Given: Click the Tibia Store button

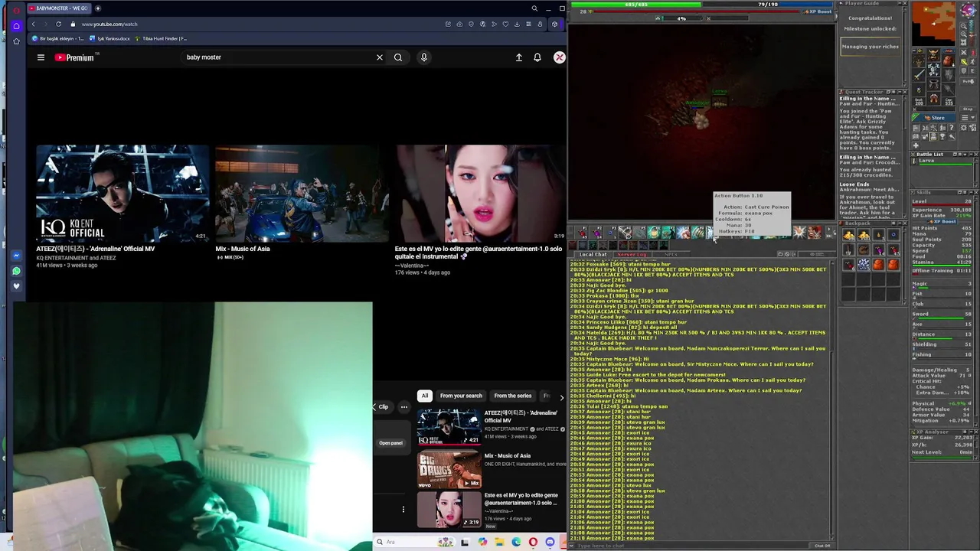Looking at the screenshot, I should click(934, 118).
